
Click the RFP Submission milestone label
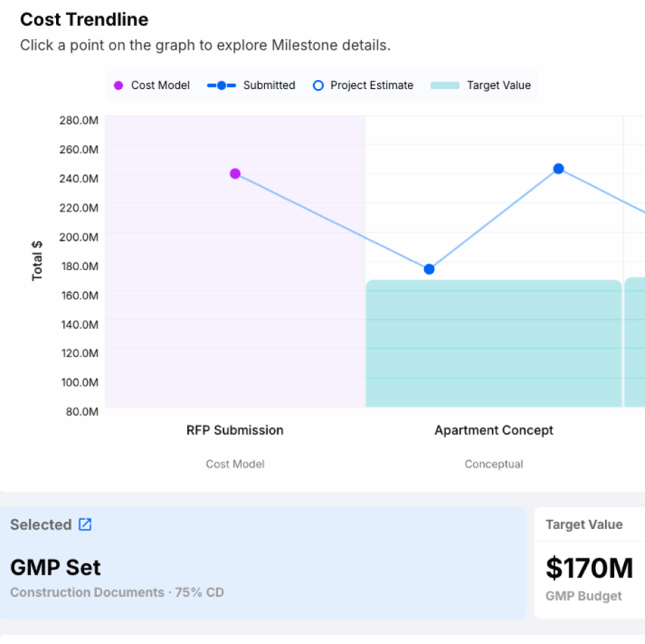click(235, 430)
